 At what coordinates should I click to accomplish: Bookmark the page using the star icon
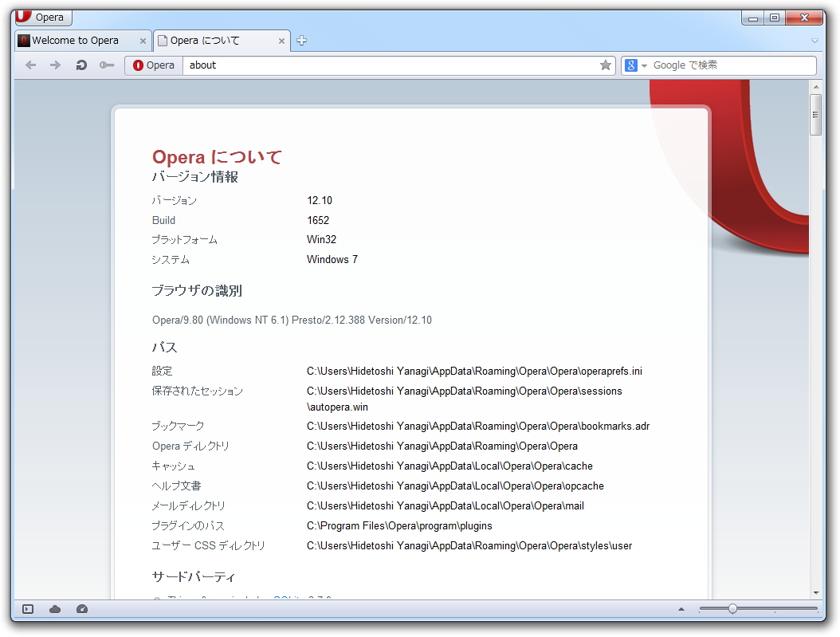point(606,65)
